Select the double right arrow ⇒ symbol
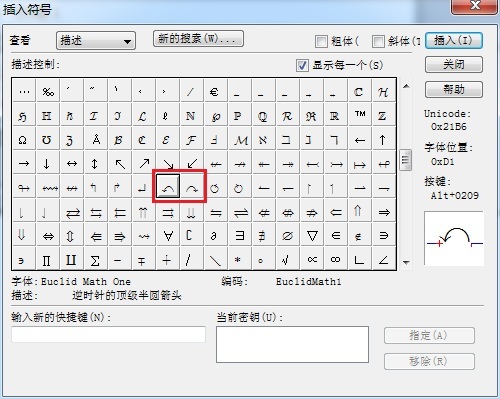This screenshot has height=399, width=500. (x=384, y=212)
